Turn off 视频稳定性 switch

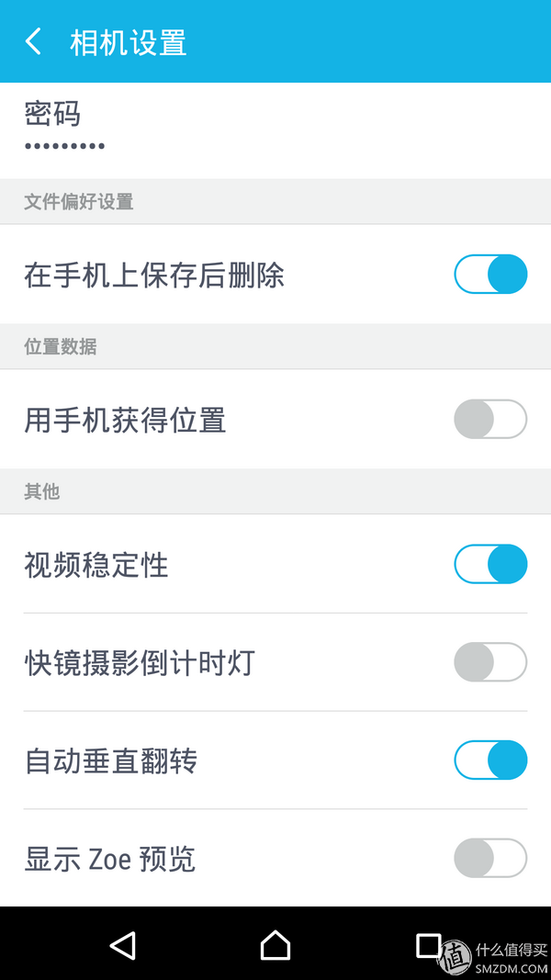click(x=490, y=565)
